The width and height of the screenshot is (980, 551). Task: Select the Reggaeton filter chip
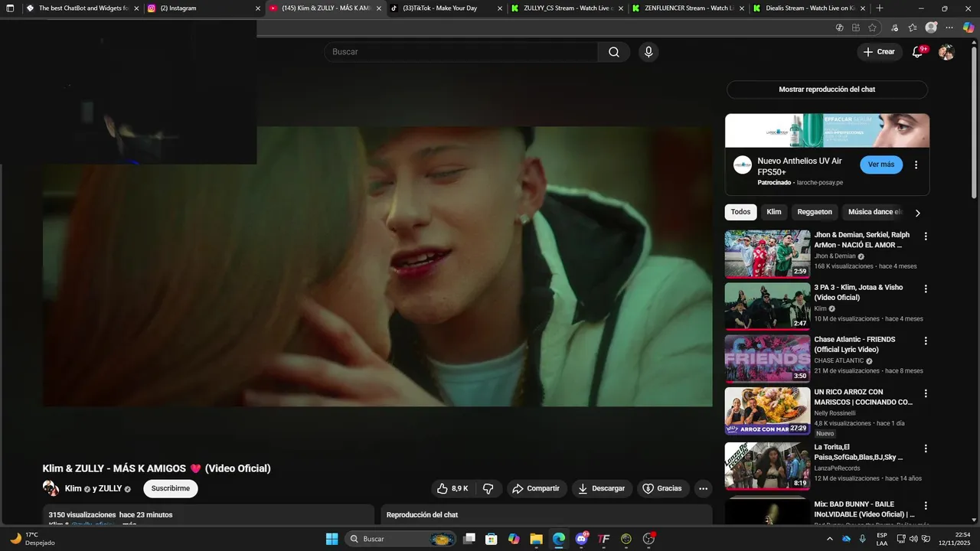(815, 212)
